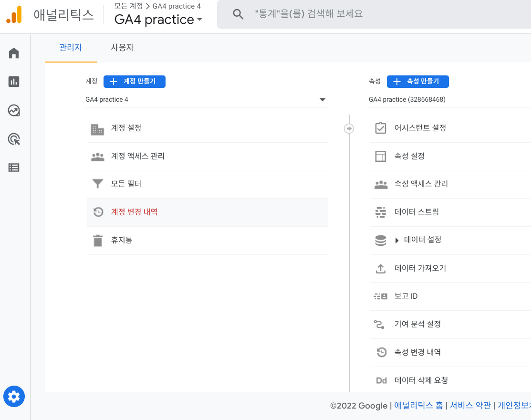This screenshot has width=531, height=420.
Task: Open the GA4 practice 4 account dropdown
Action: pos(207,100)
